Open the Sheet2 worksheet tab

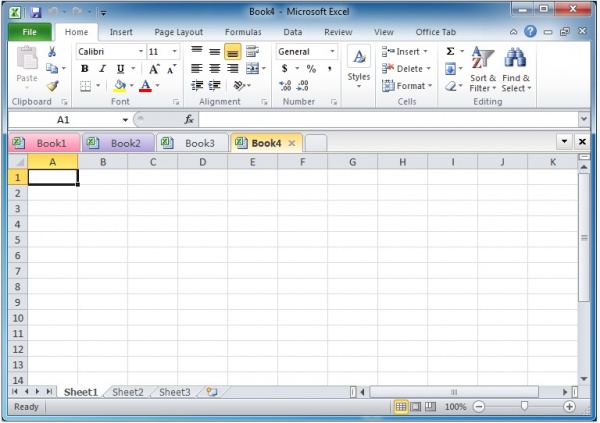click(128, 392)
